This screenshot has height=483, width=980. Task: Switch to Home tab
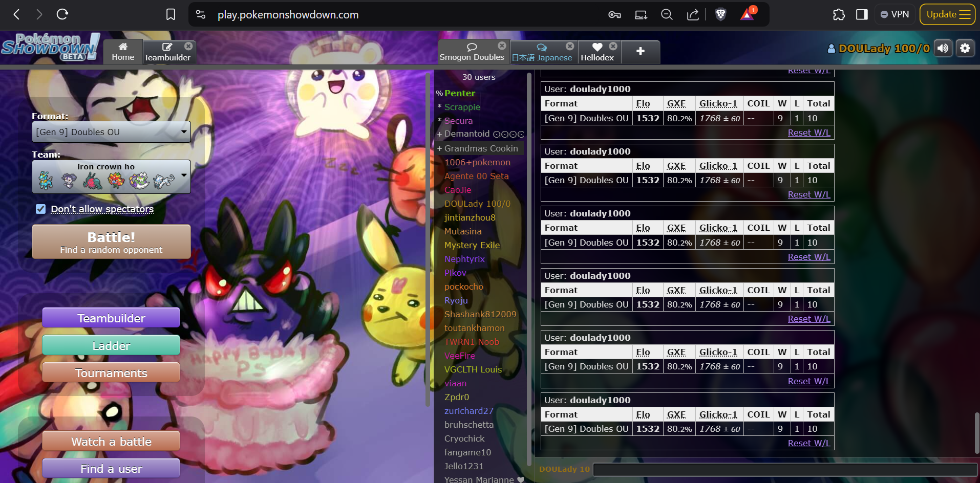pos(123,52)
